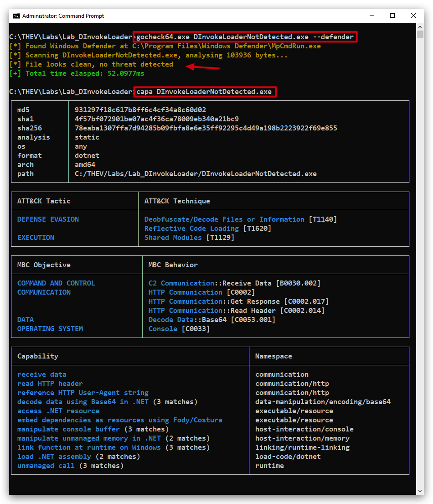Minimize the Command Prompt window
This screenshot has height=504, width=433.
coord(372,16)
